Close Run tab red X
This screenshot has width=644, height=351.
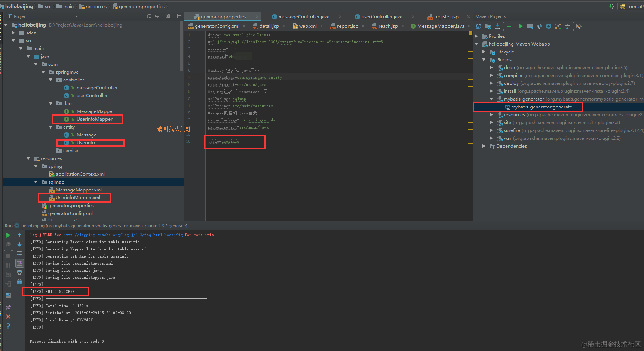pyautogui.click(x=8, y=317)
